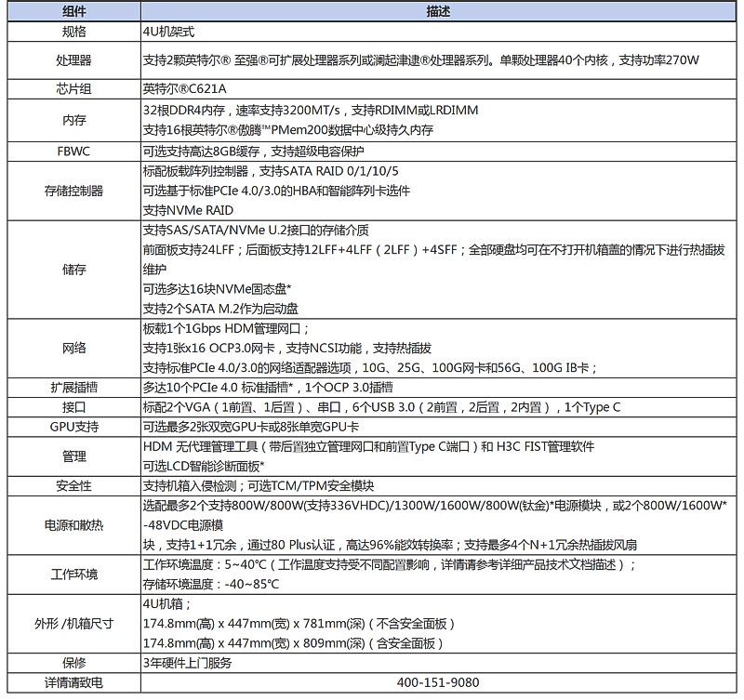This screenshot has height=700, width=744.
Task: Click the 网络 row label
Action: pyautogui.click(x=74, y=348)
